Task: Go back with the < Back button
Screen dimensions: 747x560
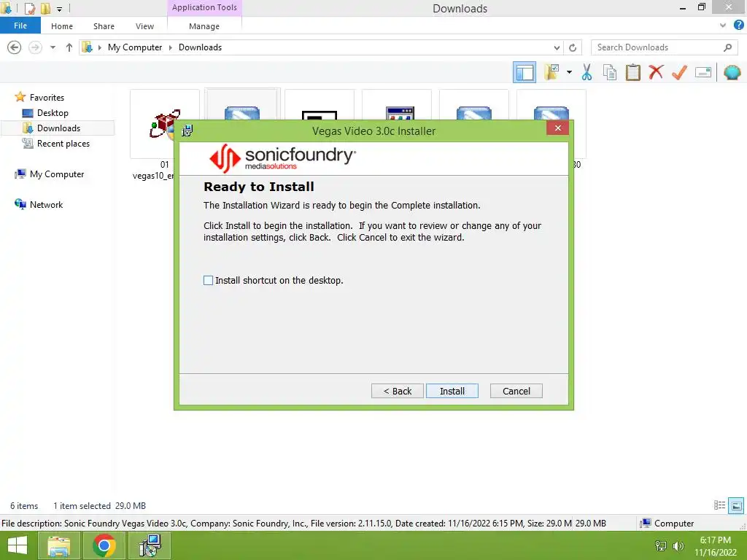Action: 397,391
